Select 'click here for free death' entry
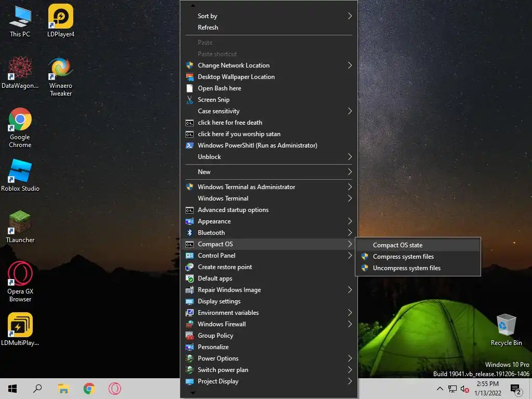Screen dimensions: 532x399 coord(269,123)
